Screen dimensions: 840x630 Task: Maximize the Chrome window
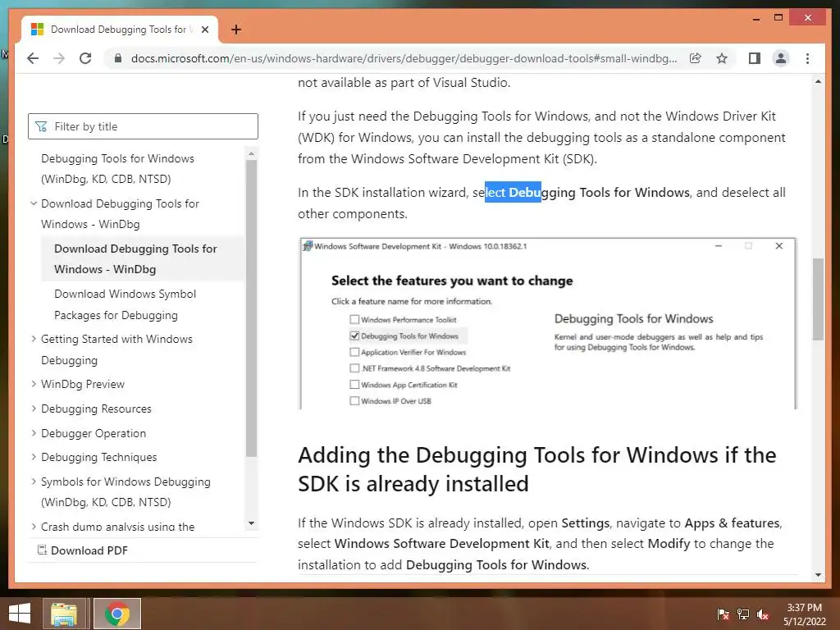pos(778,18)
